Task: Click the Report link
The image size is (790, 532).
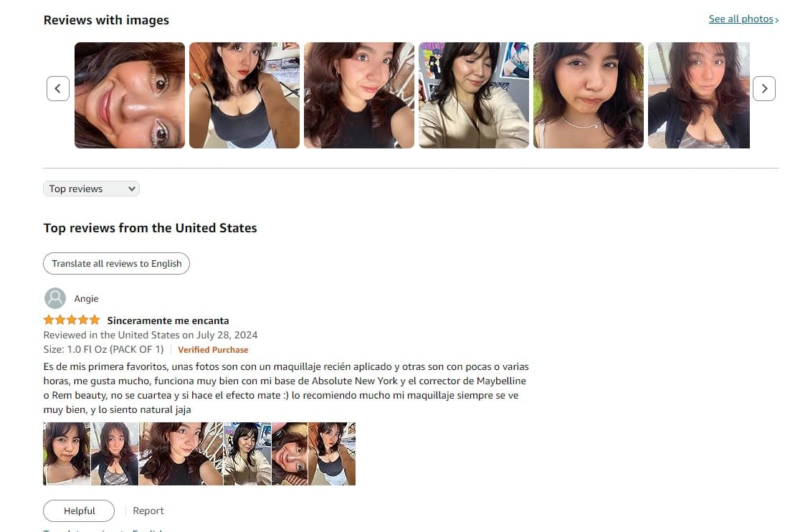Action: click(x=148, y=510)
